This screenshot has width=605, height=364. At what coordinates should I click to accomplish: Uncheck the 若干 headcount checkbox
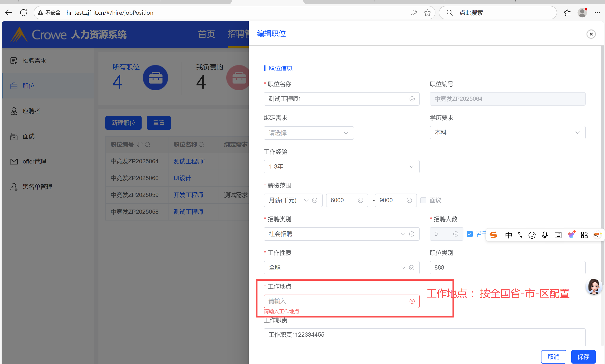pyautogui.click(x=469, y=234)
